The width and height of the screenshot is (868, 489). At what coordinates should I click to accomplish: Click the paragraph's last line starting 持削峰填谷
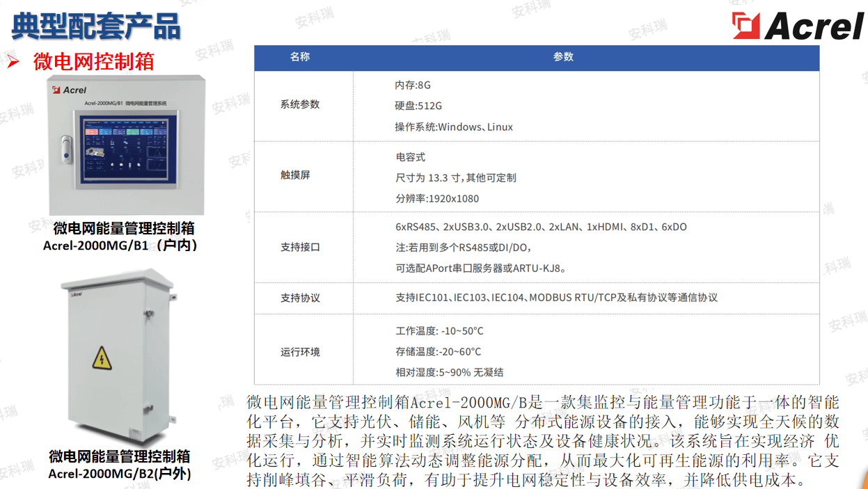tap(526, 480)
